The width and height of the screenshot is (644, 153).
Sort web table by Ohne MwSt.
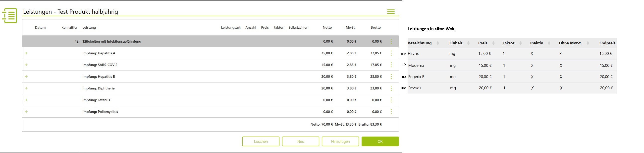coord(588,43)
